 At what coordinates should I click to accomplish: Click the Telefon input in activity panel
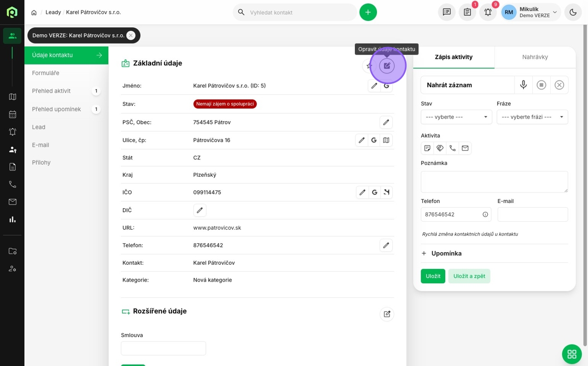click(x=456, y=214)
